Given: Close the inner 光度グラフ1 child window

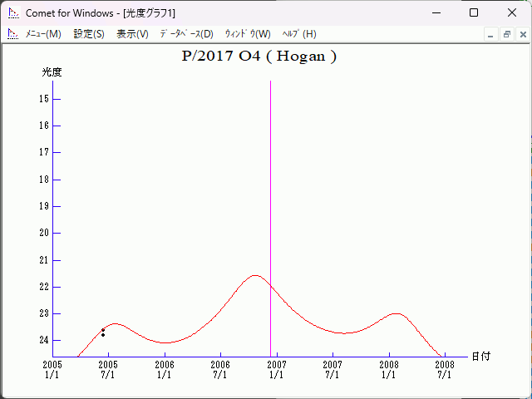Looking at the screenshot, I should (x=522, y=35).
